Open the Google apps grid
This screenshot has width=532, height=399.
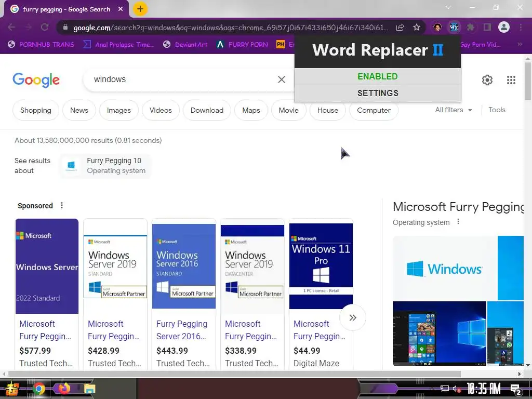tap(511, 80)
